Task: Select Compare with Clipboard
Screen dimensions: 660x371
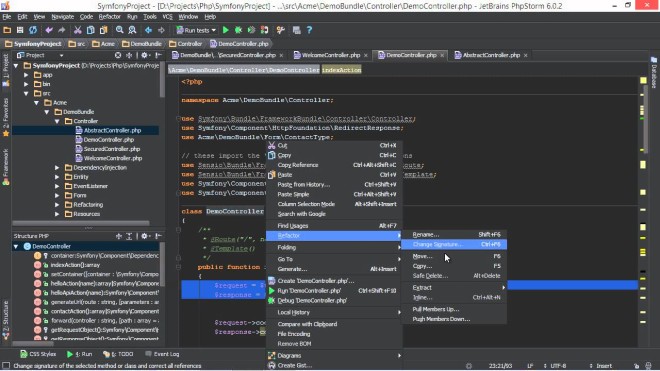Action: pos(333,324)
